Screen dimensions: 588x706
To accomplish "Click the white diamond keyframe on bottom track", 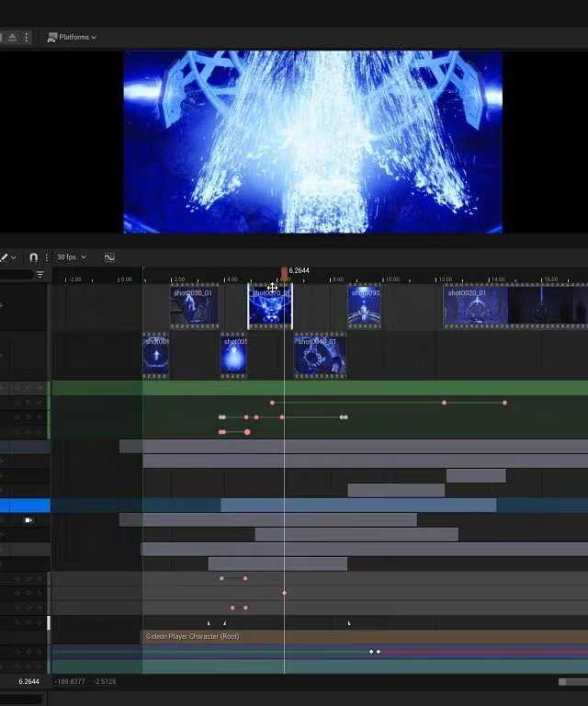I will click(x=374, y=652).
